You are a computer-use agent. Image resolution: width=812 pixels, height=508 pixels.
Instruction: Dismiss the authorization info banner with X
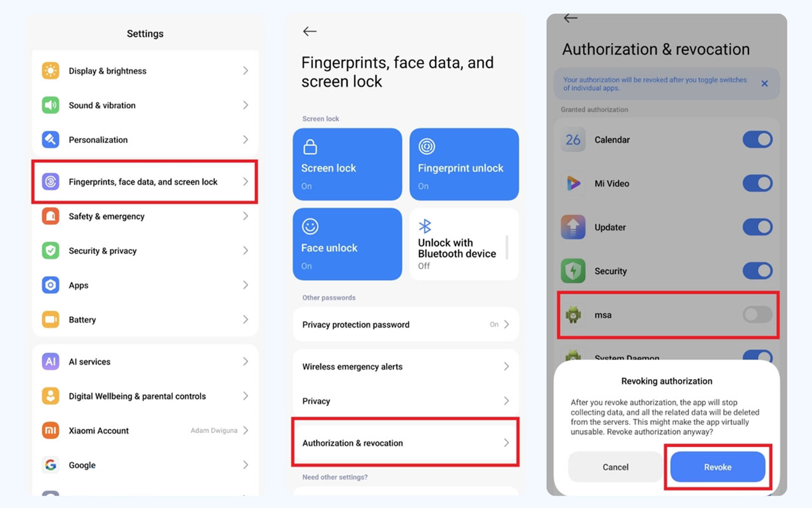764,84
